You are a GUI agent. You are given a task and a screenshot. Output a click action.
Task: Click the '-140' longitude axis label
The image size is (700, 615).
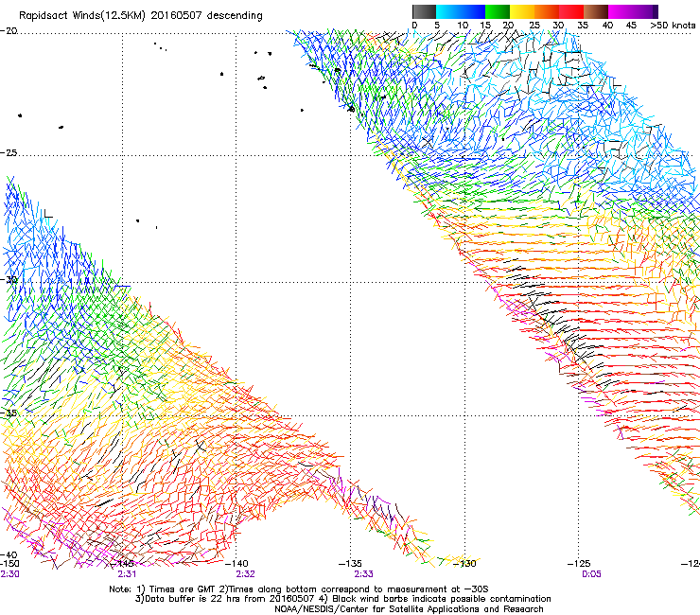click(x=236, y=564)
